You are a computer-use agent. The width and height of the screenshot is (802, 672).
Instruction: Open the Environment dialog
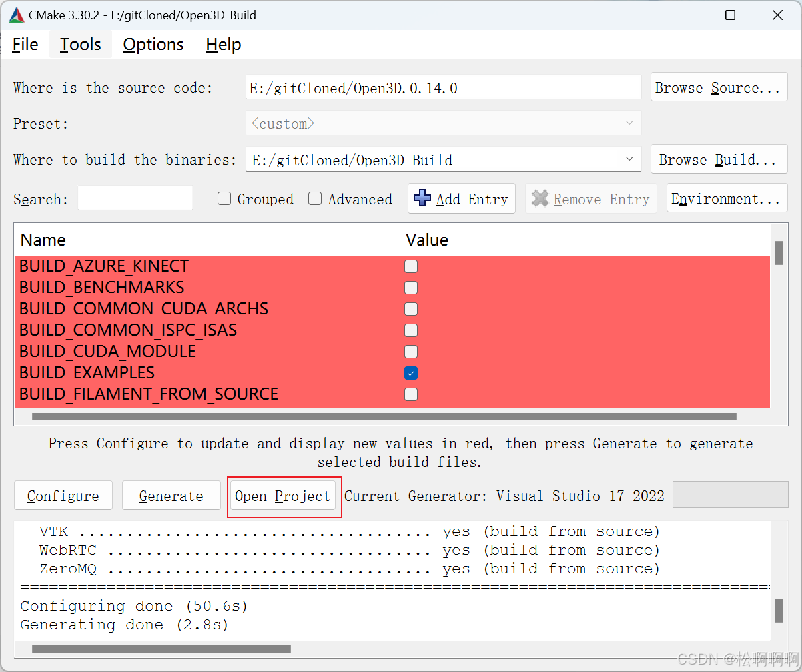coord(726,198)
